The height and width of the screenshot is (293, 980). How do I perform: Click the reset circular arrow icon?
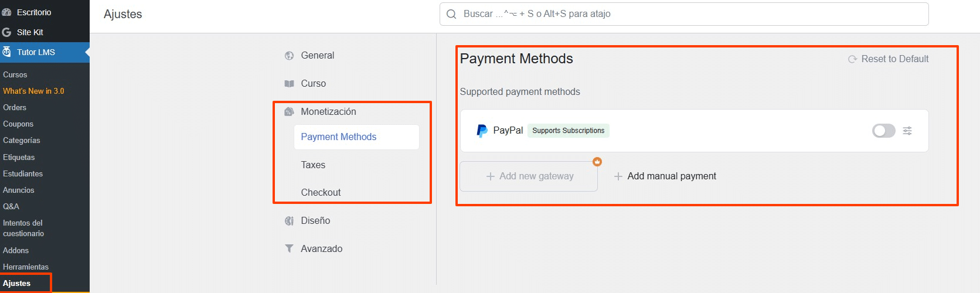coord(853,59)
